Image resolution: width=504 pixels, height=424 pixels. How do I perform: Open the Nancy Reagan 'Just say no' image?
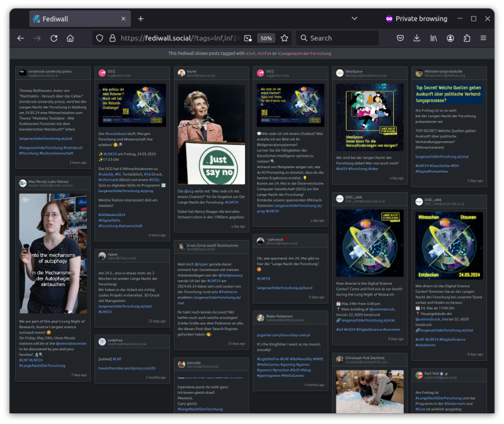coord(212,134)
